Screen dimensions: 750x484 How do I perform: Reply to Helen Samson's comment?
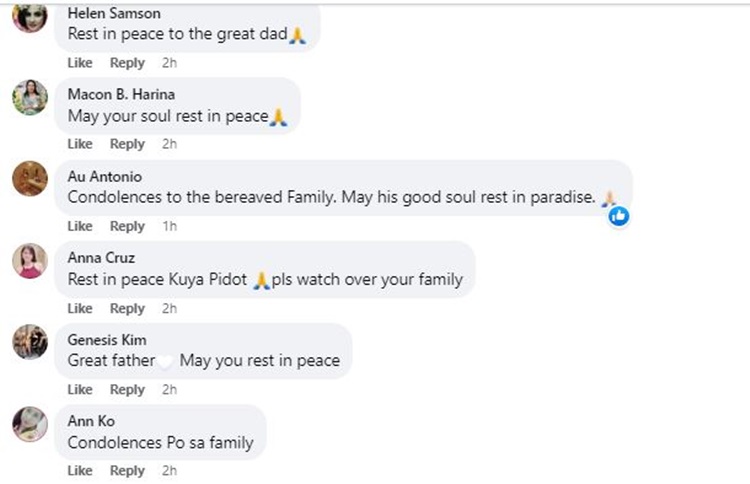(127, 63)
